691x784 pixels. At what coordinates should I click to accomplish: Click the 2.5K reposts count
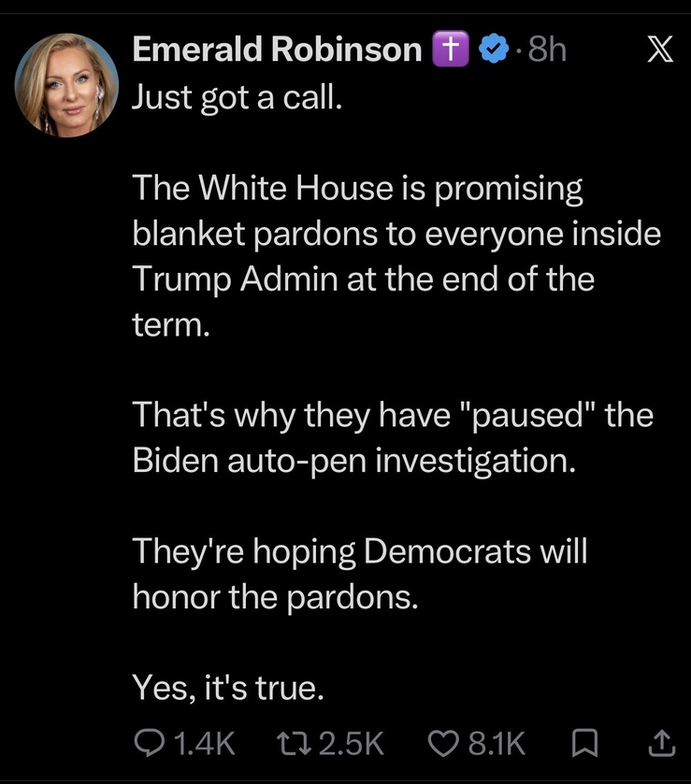352,743
